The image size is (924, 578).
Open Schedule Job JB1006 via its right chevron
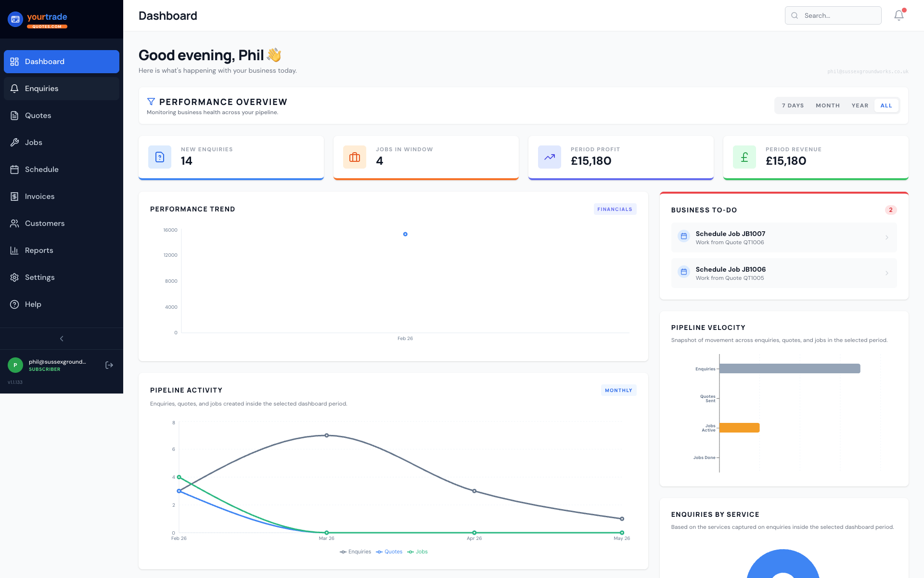(887, 273)
